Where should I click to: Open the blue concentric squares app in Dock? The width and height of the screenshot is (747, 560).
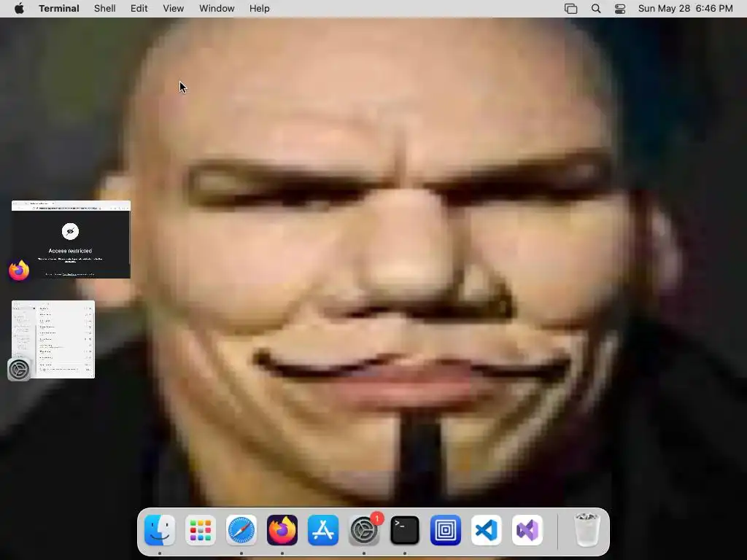pyautogui.click(x=446, y=530)
